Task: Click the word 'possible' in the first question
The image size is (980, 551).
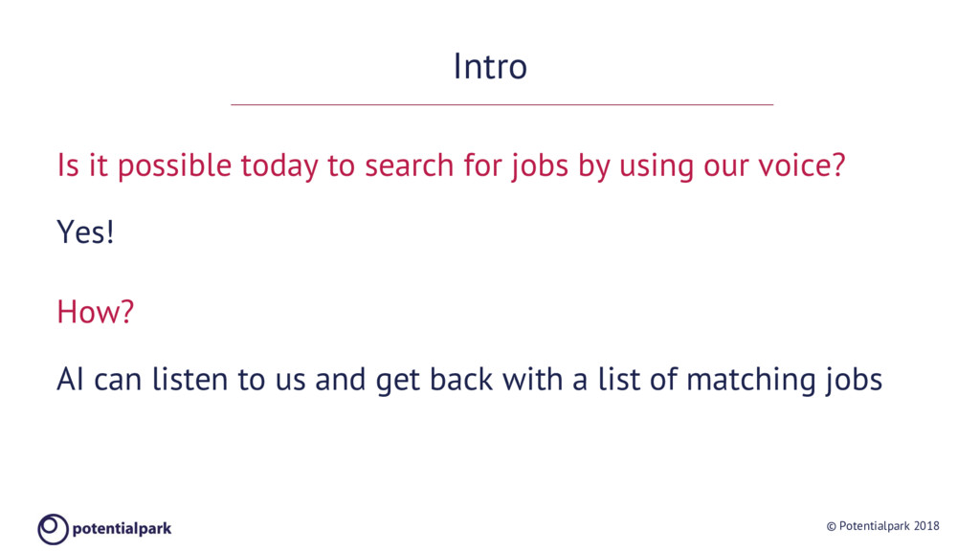Action: (174, 166)
